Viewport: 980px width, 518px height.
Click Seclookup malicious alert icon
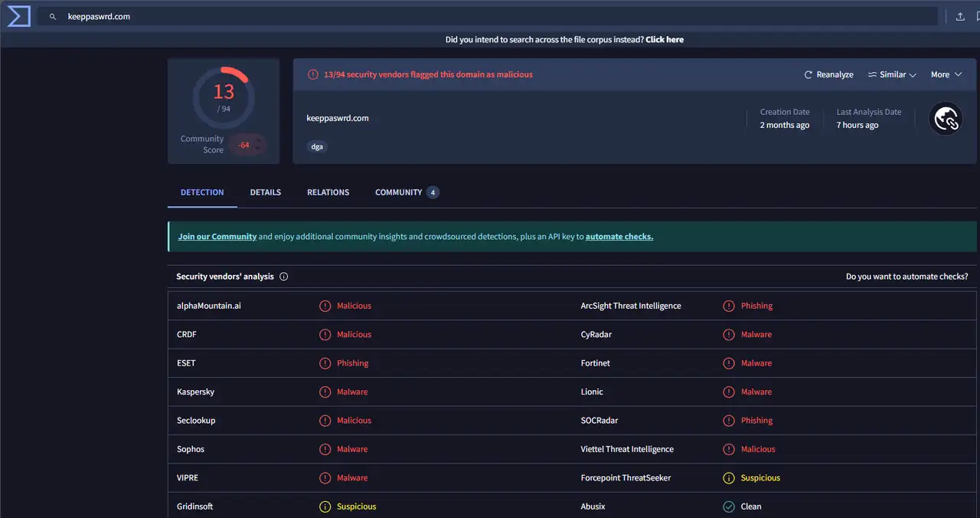point(325,421)
